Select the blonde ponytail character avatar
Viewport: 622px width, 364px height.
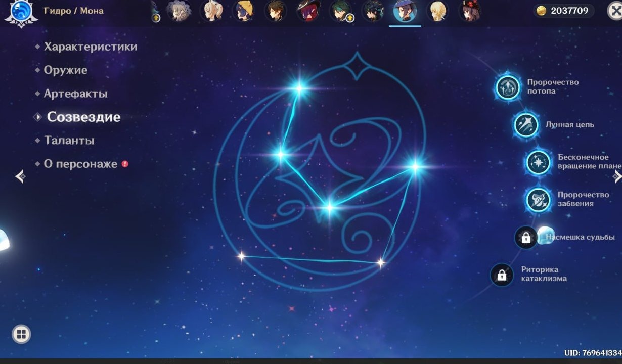211,11
